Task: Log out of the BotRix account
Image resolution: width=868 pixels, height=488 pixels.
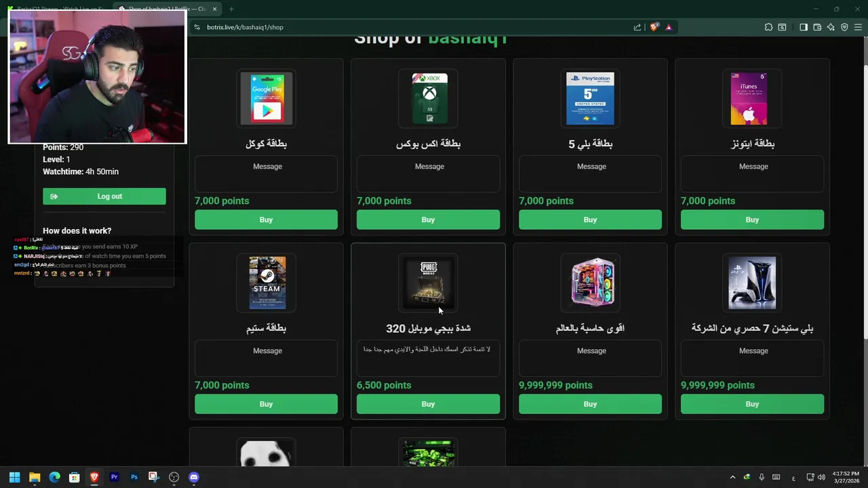Action: 104,197
